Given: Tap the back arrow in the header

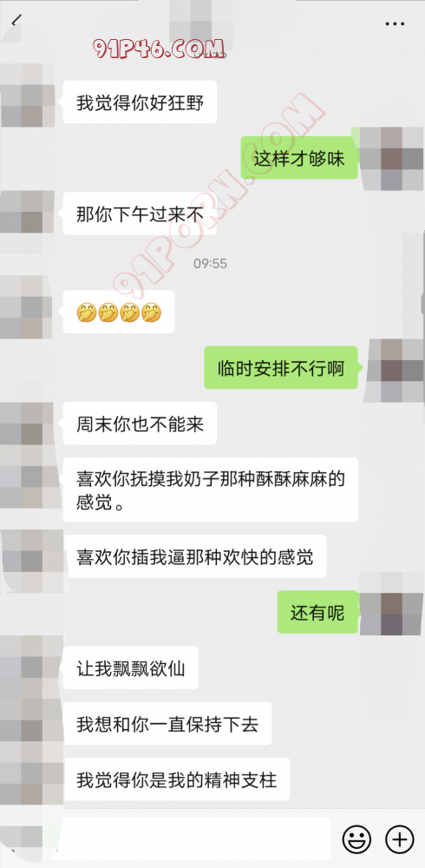Looking at the screenshot, I should click(16, 21).
